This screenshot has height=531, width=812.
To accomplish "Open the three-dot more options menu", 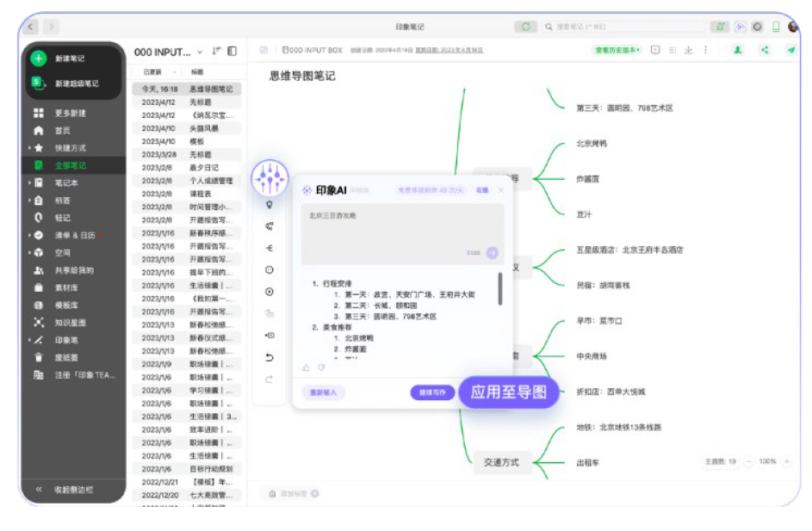I will click(705, 50).
